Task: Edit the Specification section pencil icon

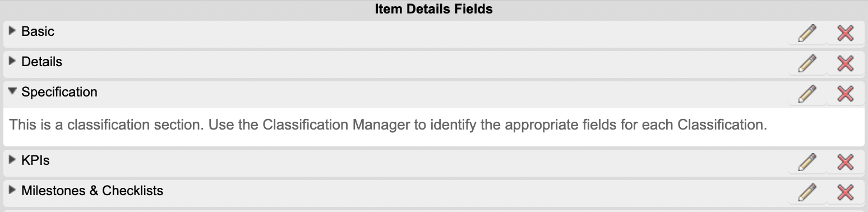Action: pos(807,94)
